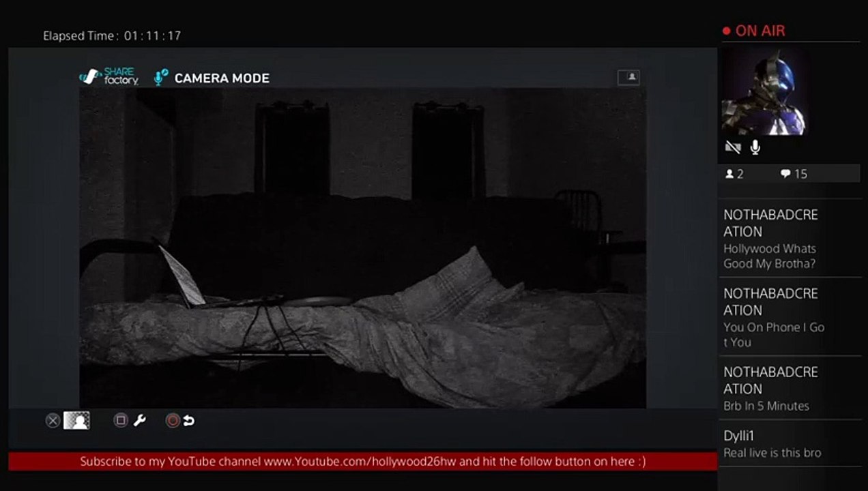Click the comment count number 15
Screen dimensions: 868x491
click(x=800, y=174)
